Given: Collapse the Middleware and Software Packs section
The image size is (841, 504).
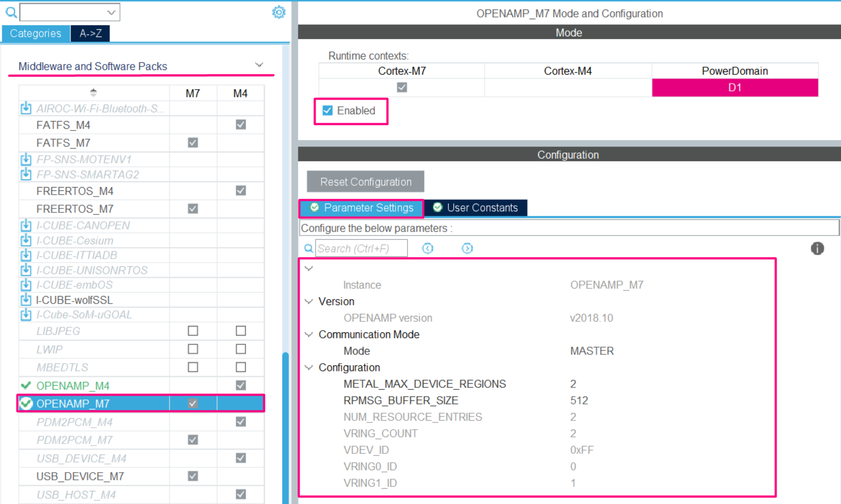Looking at the screenshot, I should 259,64.
